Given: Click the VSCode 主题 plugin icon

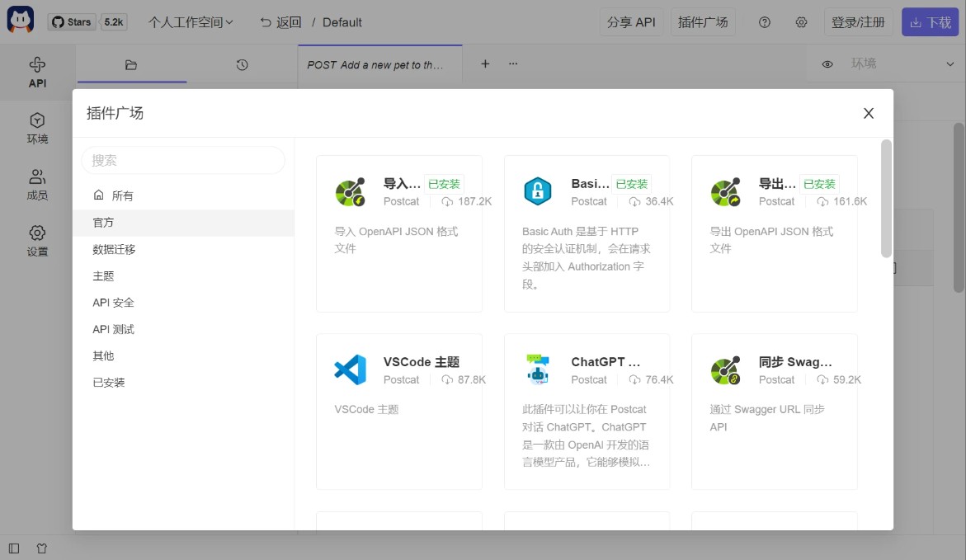Looking at the screenshot, I should [x=351, y=369].
